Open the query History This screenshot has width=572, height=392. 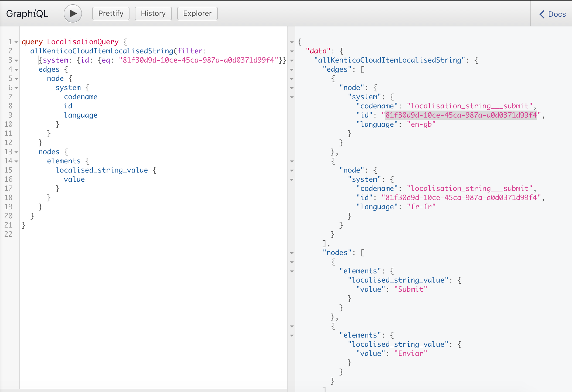(x=153, y=13)
